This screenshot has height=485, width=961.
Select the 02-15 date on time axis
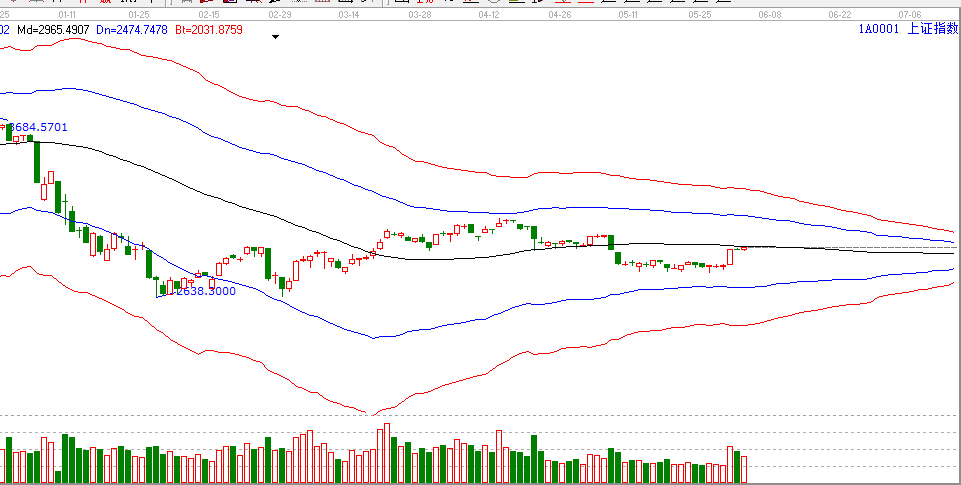210,16
